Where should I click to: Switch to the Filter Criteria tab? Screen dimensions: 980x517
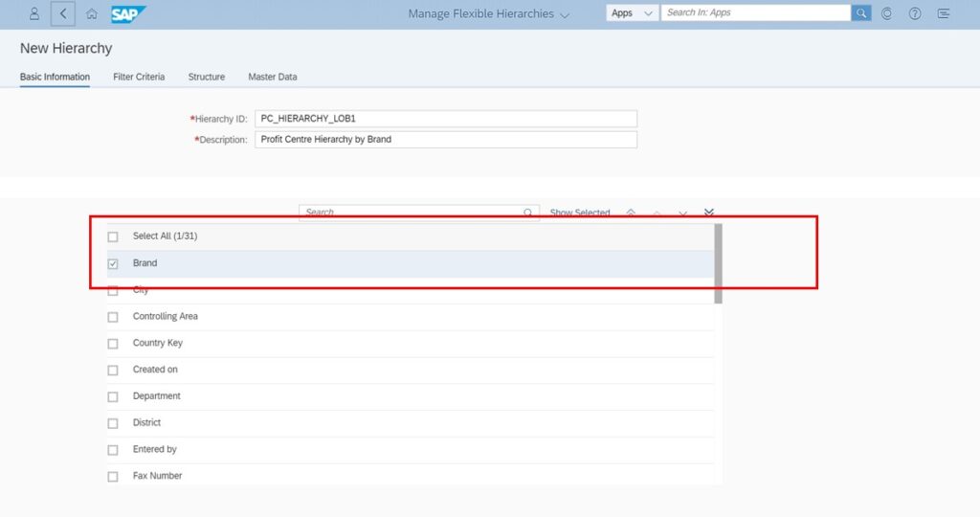coord(139,77)
